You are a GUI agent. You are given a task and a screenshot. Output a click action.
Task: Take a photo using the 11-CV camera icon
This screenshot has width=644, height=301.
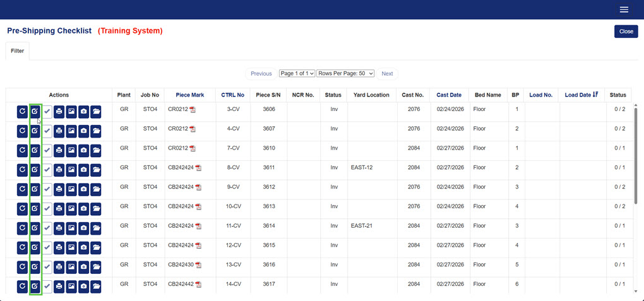[83, 228]
